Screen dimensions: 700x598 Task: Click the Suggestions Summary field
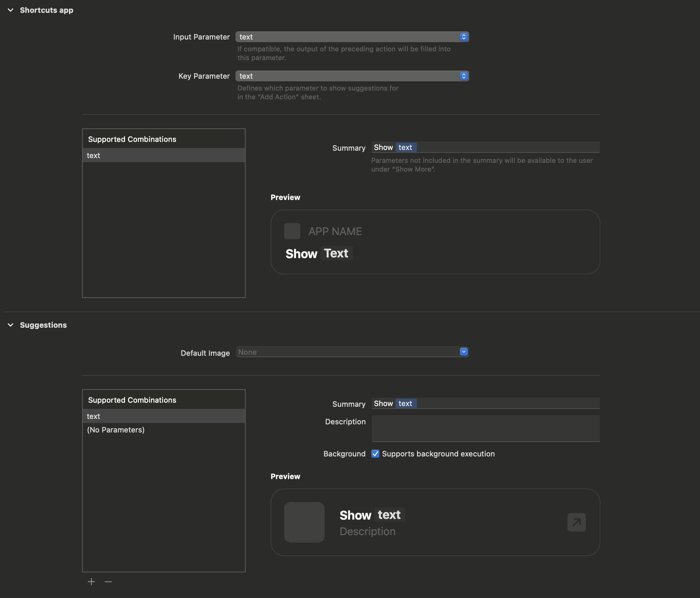coord(485,403)
